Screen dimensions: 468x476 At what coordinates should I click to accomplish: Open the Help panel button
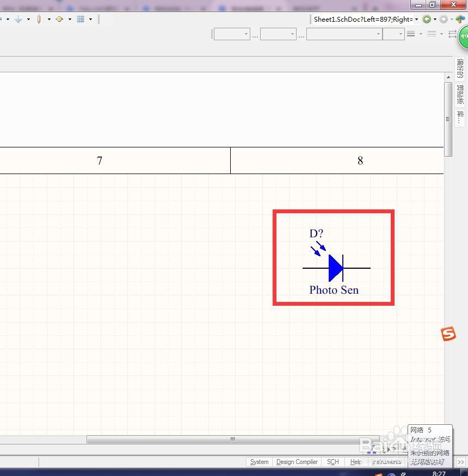(x=356, y=462)
